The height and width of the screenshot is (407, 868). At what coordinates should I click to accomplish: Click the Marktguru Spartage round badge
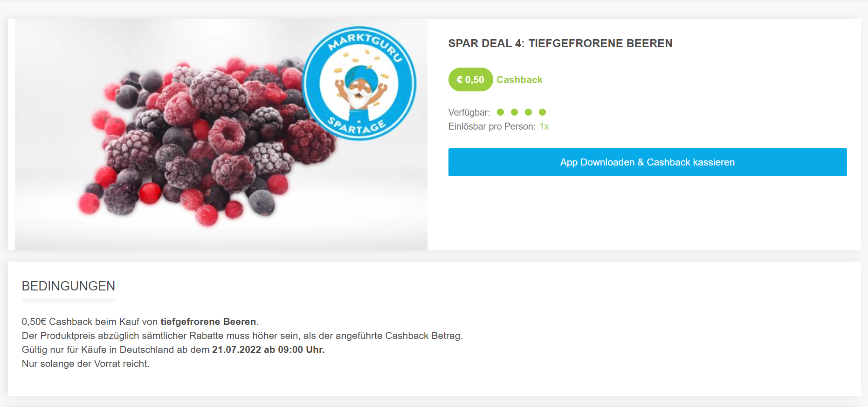359,83
